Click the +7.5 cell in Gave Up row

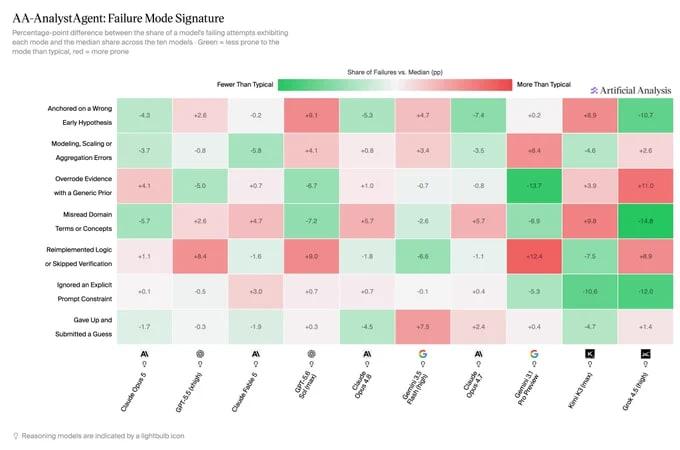click(423, 326)
